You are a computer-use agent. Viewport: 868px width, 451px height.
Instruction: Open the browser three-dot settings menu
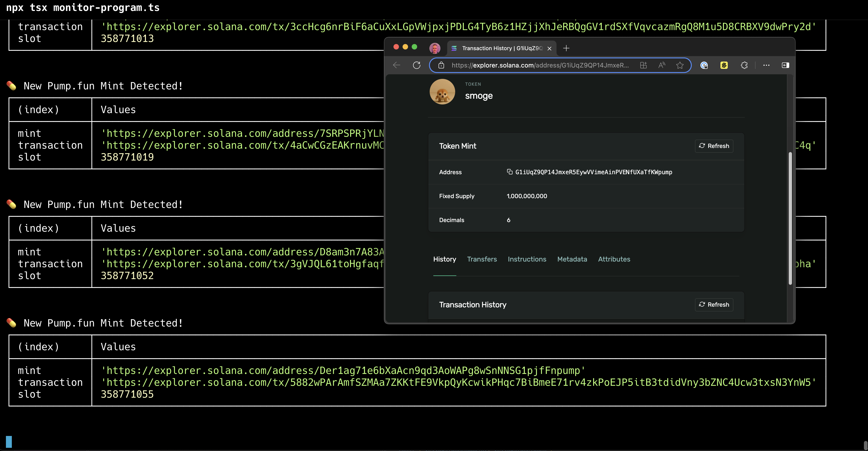tap(766, 65)
